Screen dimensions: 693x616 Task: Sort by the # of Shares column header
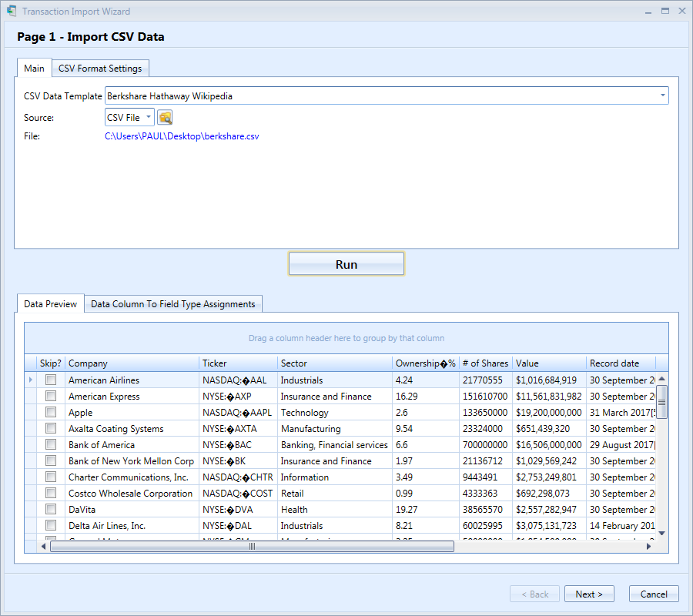pyautogui.click(x=486, y=363)
